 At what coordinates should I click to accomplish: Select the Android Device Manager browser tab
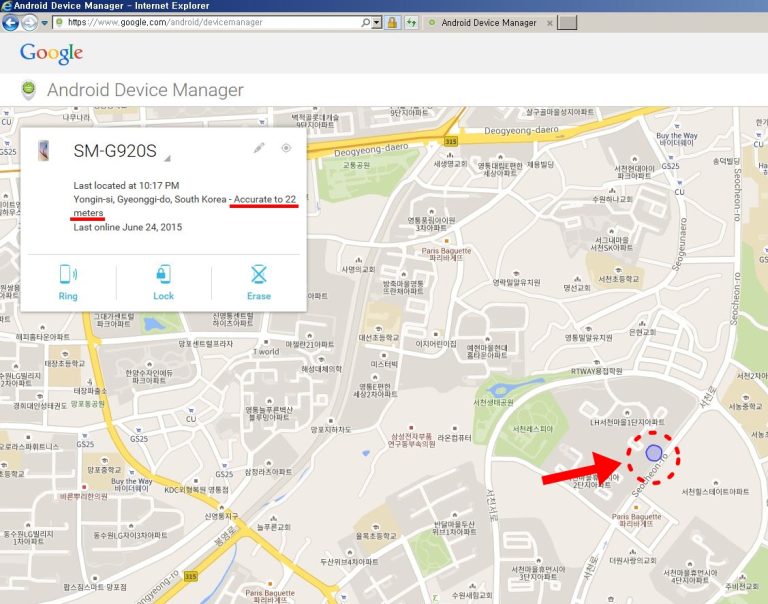pos(485,22)
